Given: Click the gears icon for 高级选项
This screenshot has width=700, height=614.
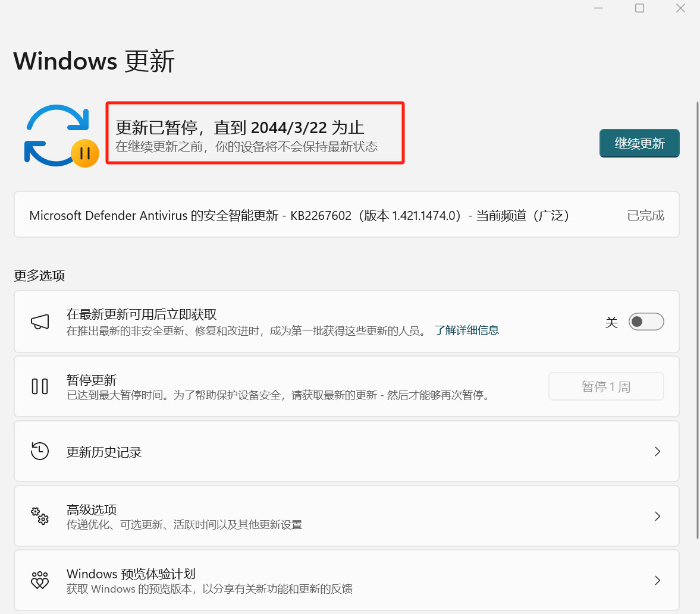Looking at the screenshot, I should coord(40,516).
